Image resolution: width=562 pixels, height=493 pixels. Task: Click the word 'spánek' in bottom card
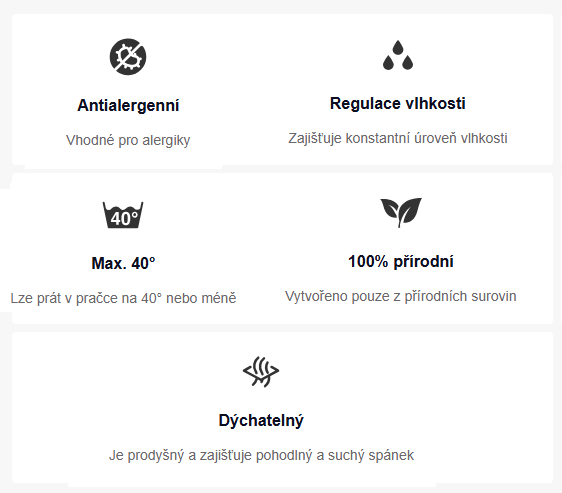(391, 455)
